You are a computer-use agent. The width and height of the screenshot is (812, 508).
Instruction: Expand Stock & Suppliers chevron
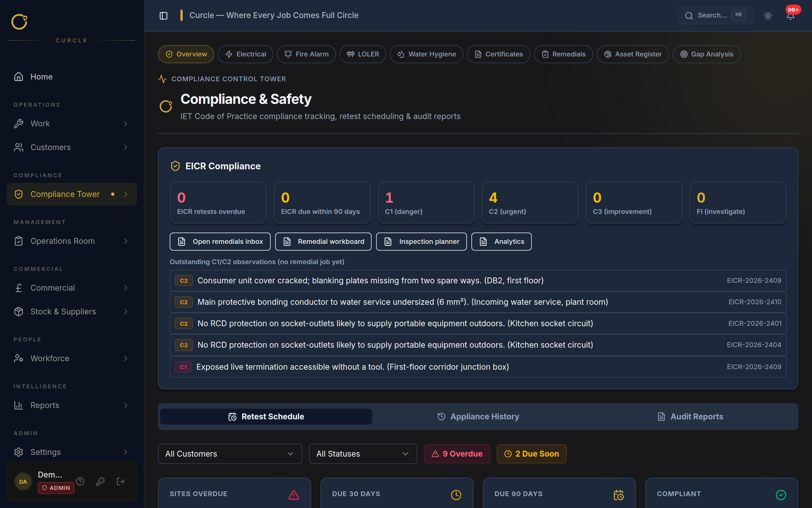coord(126,312)
